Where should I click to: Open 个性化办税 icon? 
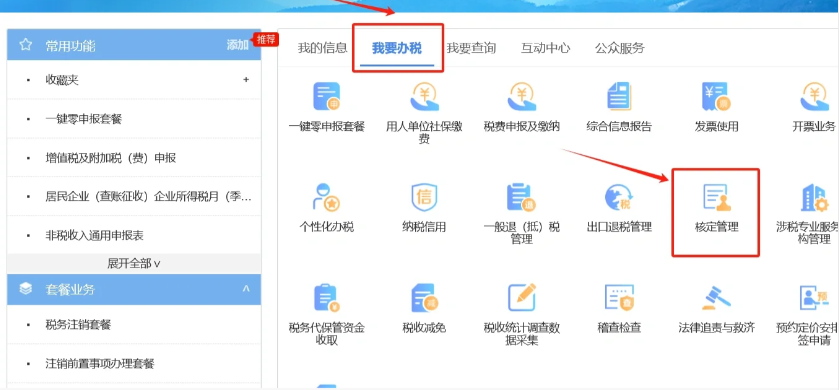coord(326,197)
